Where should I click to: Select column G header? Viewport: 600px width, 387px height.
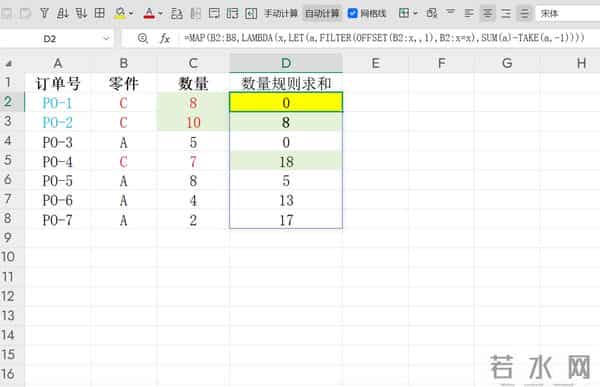click(x=507, y=63)
